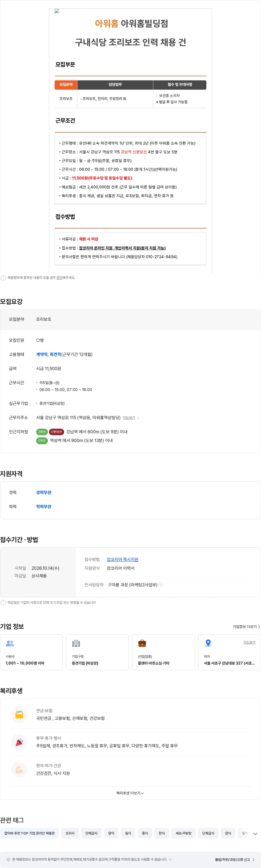Image resolution: width=261 pixels, height=868 pixels.
Task: Open 기업정보 더보기
Action: [x=246, y=627]
